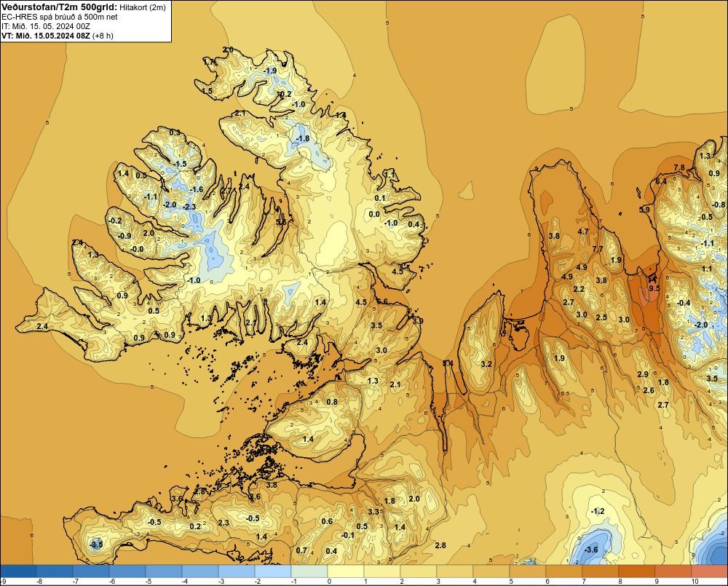Click the '8' color scale label
Screen dimensions: 728x586
point(620,582)
